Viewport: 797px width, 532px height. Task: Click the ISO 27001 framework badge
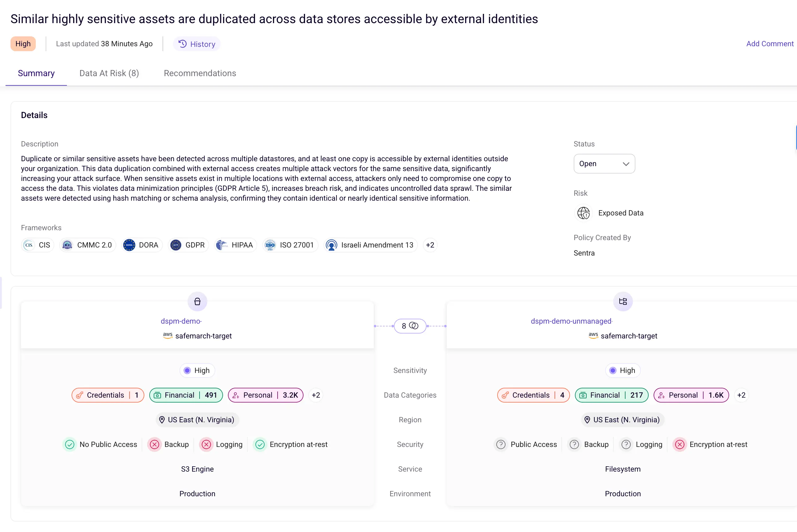(290, 245)
